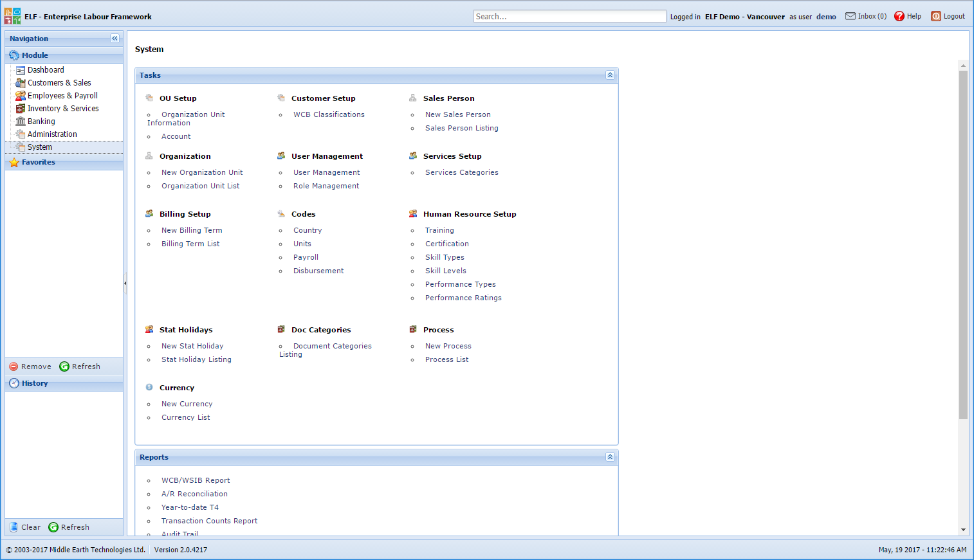Open Dashboard from the navigation tree
Image resolution: width=974 pixels, height=560 pixels.
[46, 70]
